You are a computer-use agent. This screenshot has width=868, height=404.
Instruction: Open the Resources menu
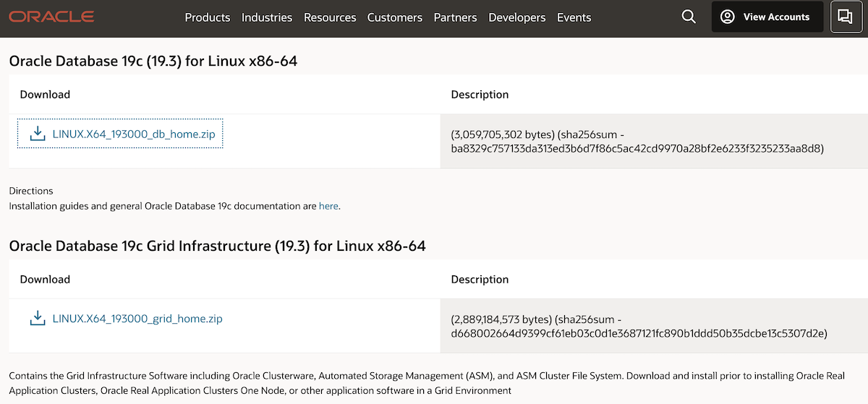(x=330, y=17)
